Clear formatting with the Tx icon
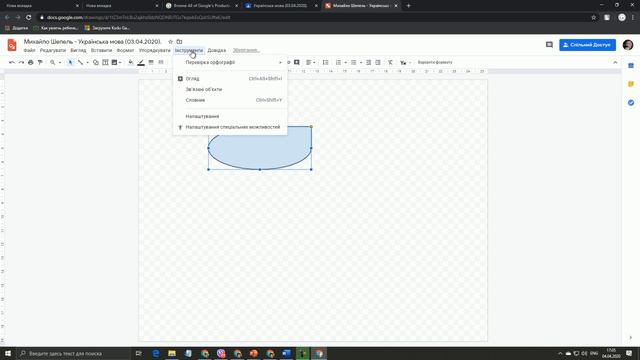Viewport: 640px width, 360px height. coord(391,62)
